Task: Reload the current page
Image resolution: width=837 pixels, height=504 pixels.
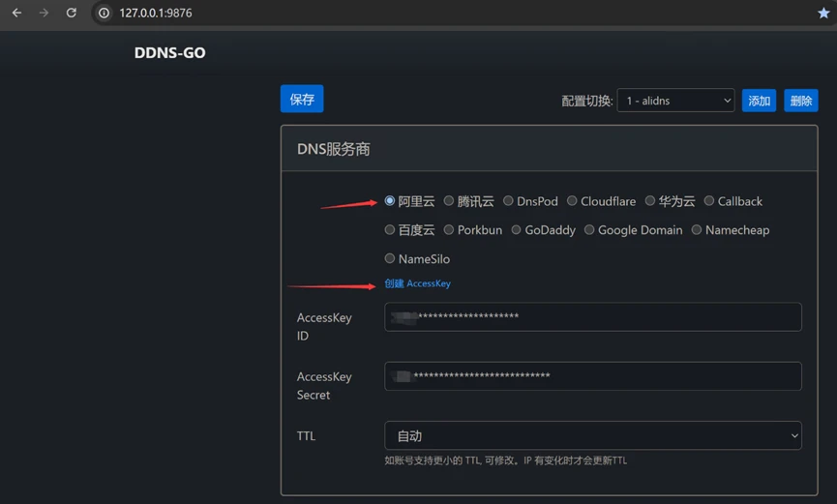Action: click(x=71, y=13)
